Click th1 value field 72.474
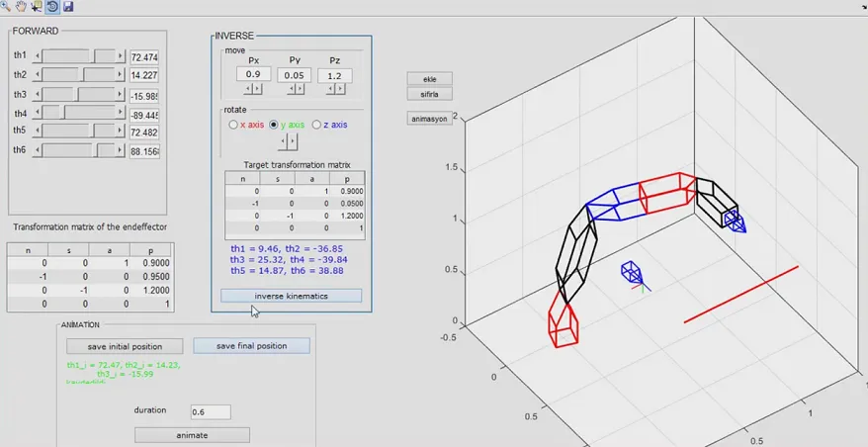Screen dimensions: 868x447 click(x=144, y=57)
